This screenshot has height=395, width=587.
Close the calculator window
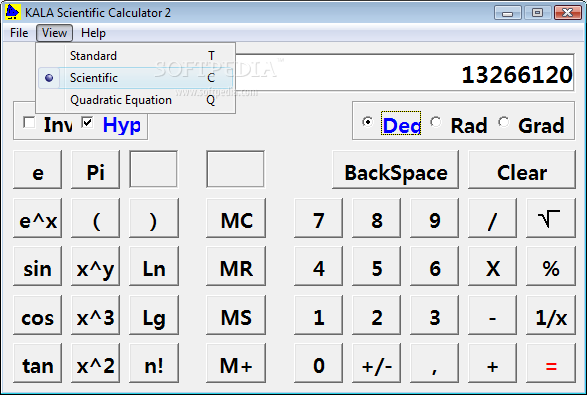click(568, 13)
